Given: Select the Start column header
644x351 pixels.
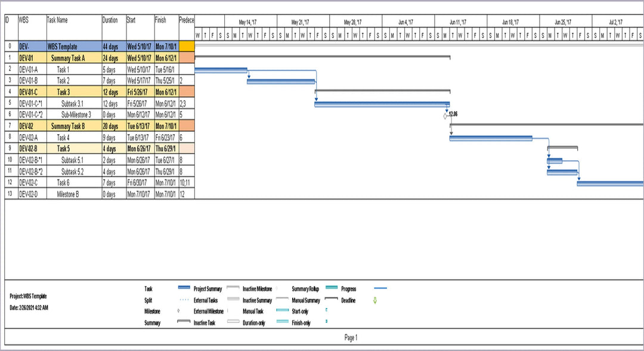Looking at the screenshot, I should [139, 27].
